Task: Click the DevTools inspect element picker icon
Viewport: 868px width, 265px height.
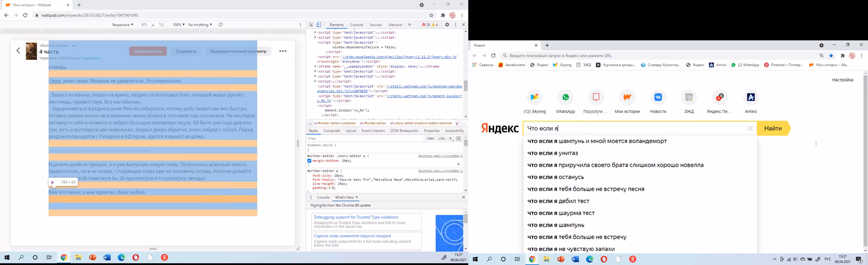Action: 311,25
